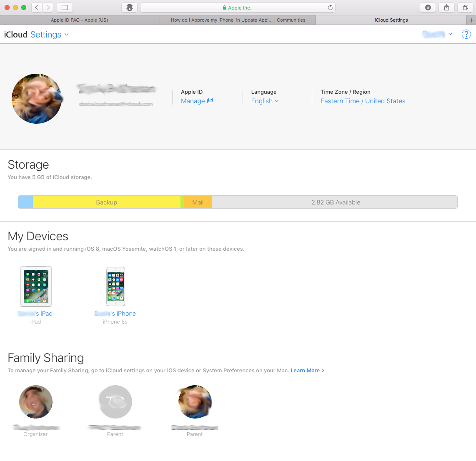Open the Safari downloads button
This screenshot has width=476, height=461.
[428, 7]
